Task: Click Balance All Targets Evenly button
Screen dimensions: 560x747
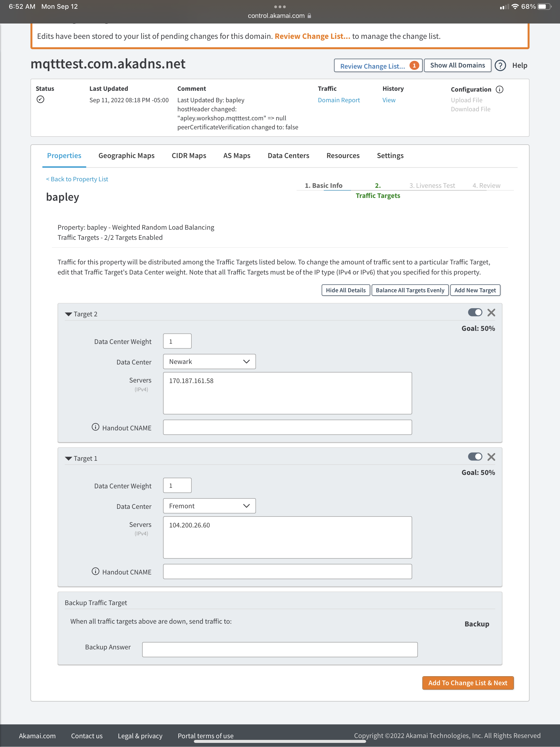Action: coord(410,290)
